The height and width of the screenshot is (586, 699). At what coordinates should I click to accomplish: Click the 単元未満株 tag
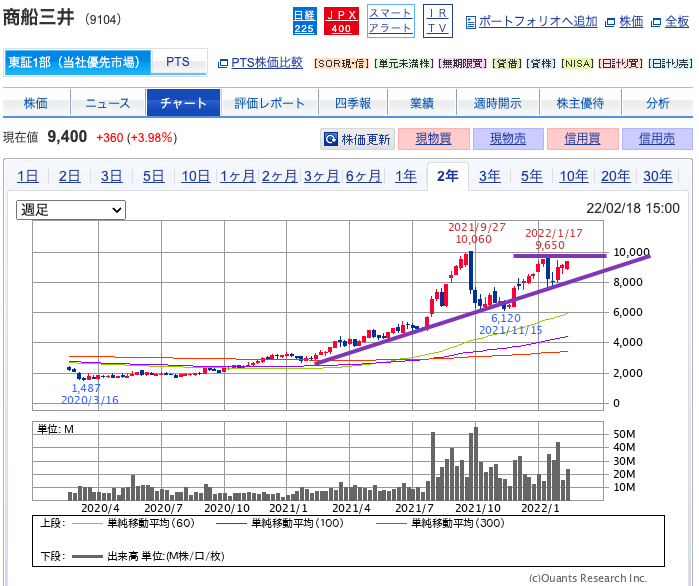tap(404, 64)
